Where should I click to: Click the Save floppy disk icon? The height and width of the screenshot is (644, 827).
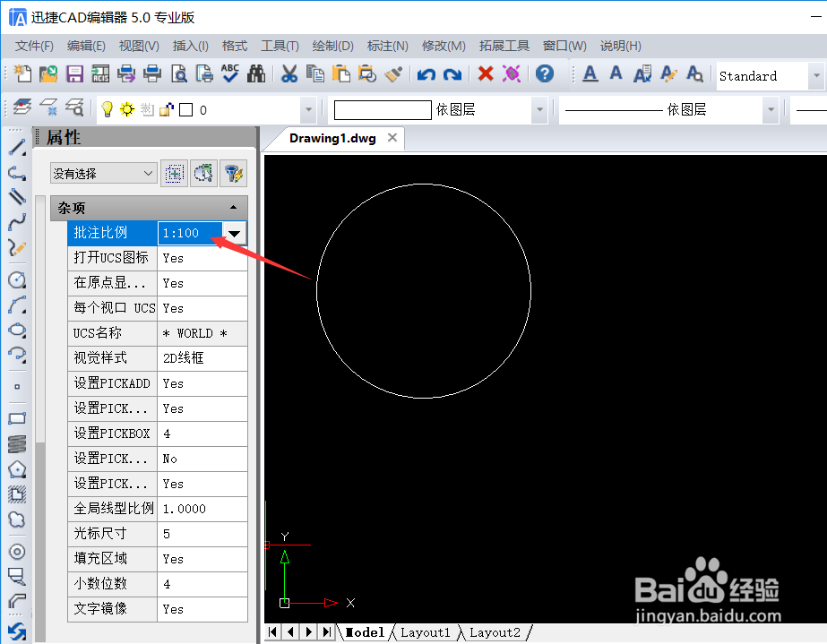(74, 73)
